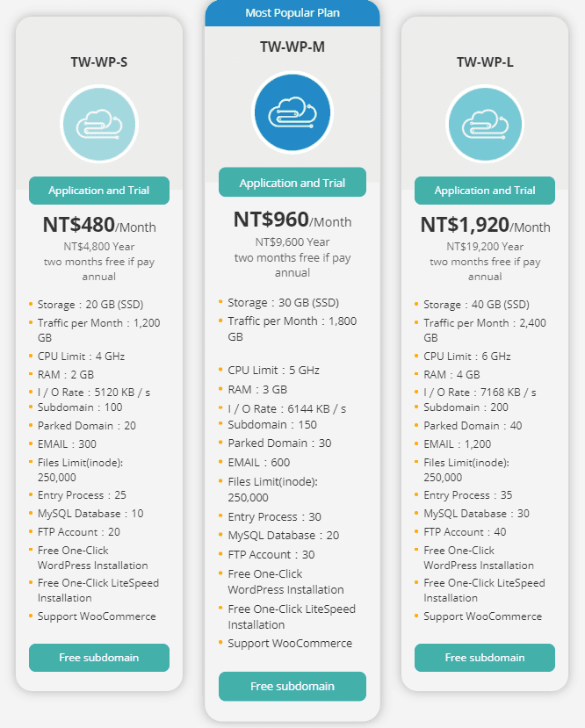Click Free subdomain button under TW-WP-M
This screenshot has width=585, height=728.
point(292,686)
